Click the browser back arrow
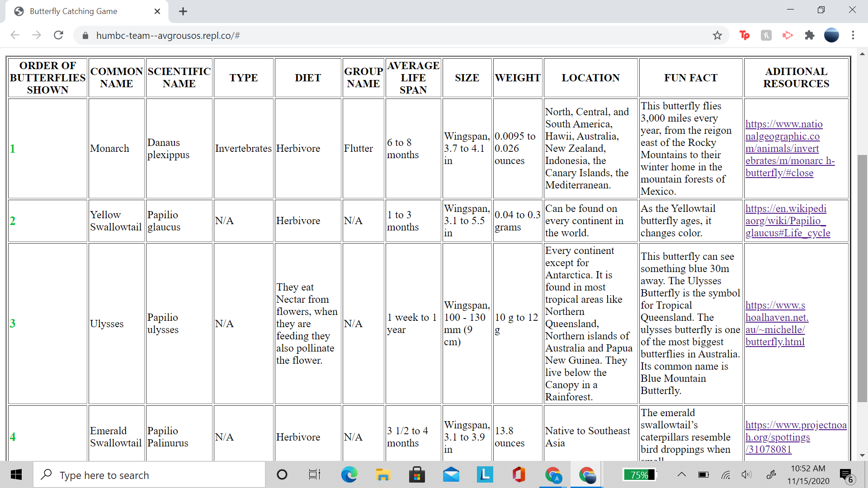Screen dimensions: 868x488 pyautogui.click(x=15, y=35)
